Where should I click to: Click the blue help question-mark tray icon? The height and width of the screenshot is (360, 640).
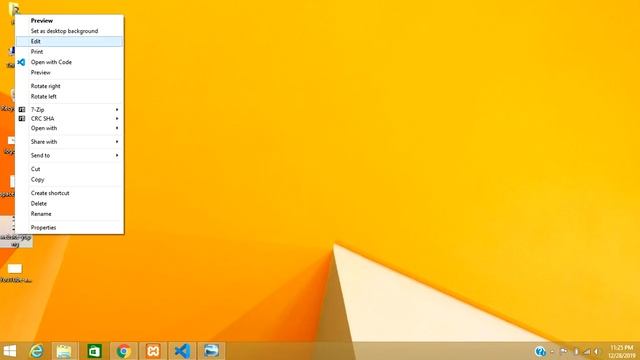(540, 351)
